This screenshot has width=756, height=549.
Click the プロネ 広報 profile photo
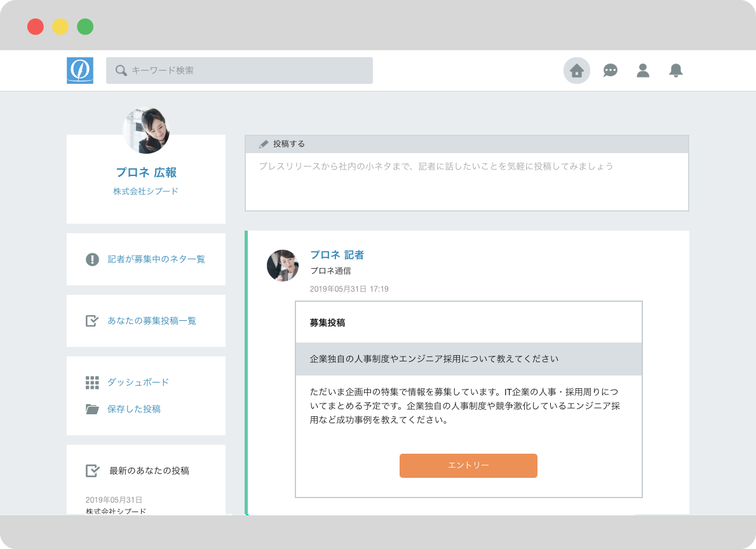(x=146, y=130)
